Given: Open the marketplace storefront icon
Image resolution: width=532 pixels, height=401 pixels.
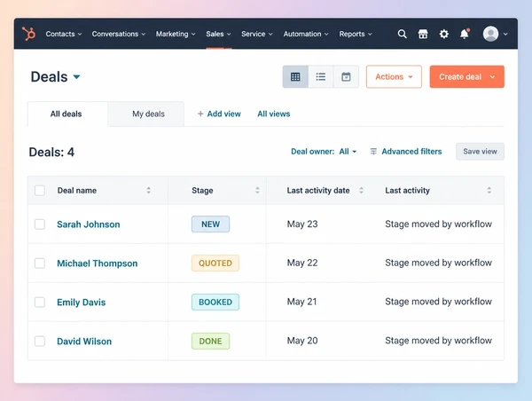Looking at the screenshot, I should 423,34.
